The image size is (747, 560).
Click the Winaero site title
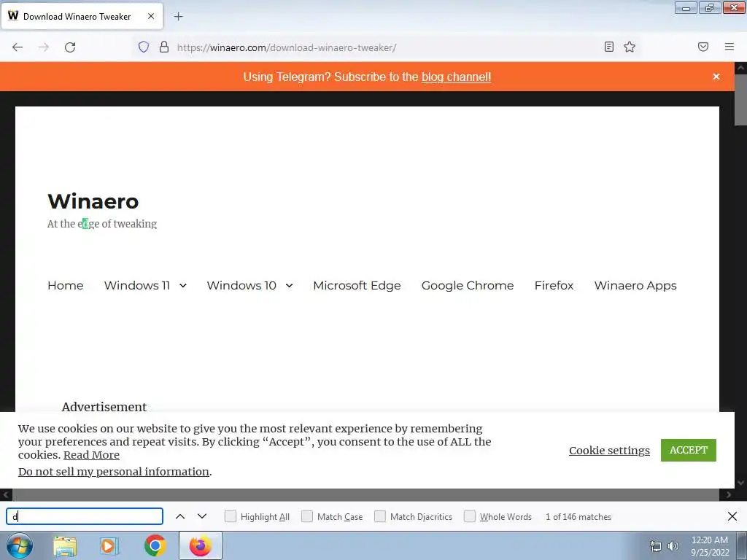93,201
